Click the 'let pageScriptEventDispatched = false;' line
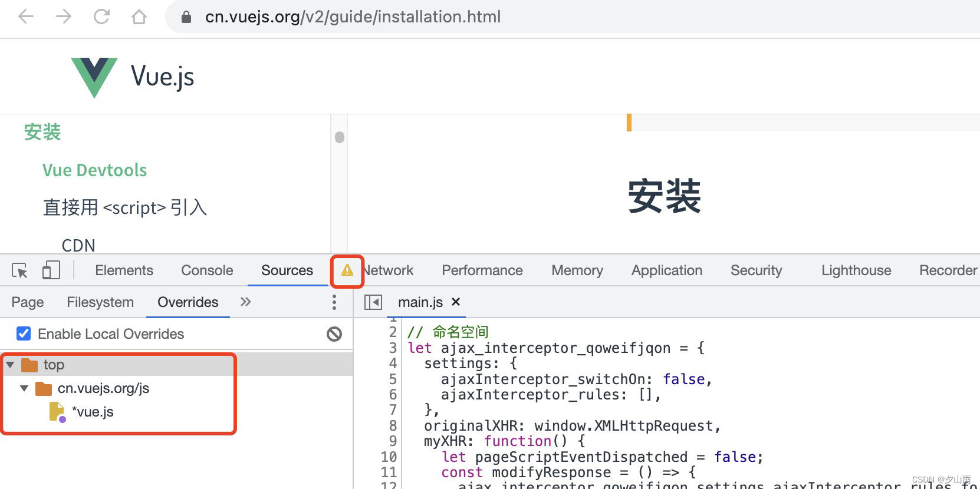980x489 pixels. point(602,457)
